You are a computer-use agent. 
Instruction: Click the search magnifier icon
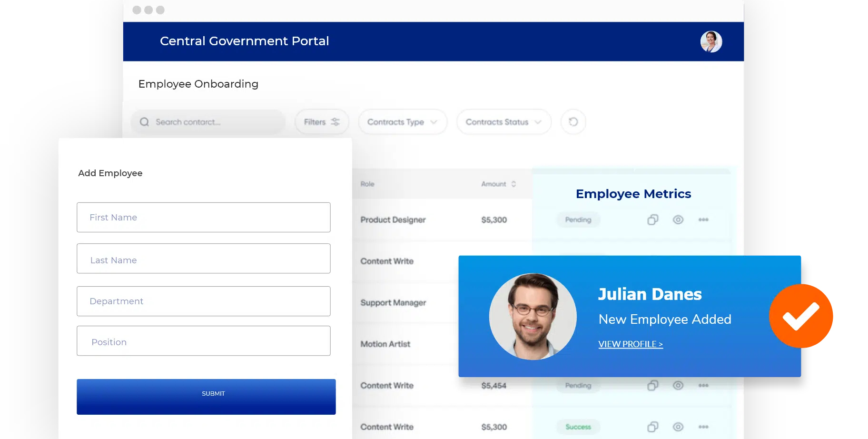tap(144, 122)
